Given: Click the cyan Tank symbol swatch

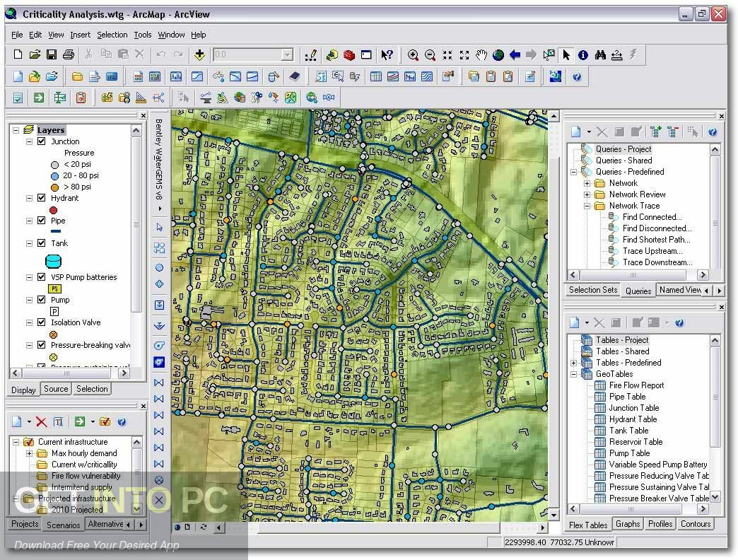Looking at the screenshot, I should tap(53, 261).
